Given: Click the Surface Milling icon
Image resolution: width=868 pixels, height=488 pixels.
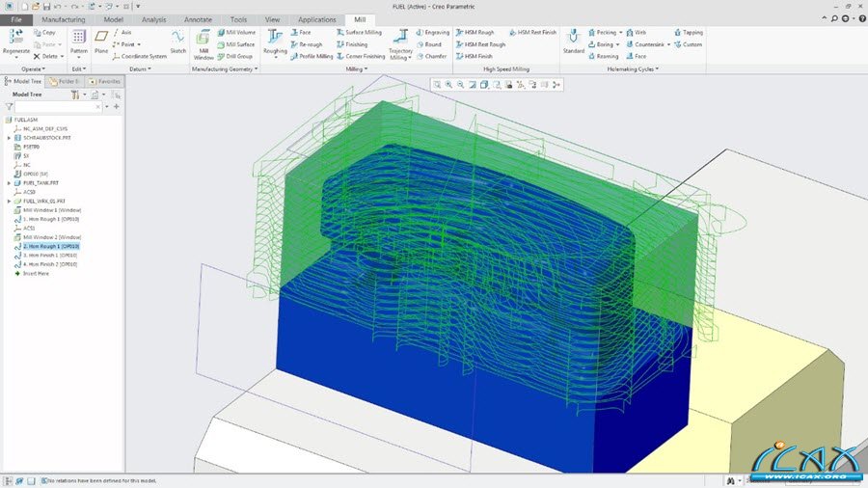Looking at the screenshot, I should (x=339, y=32).
